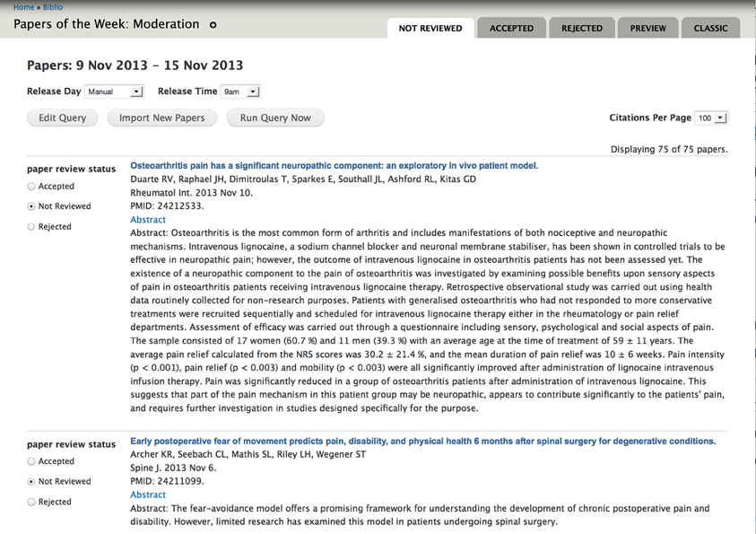Click the journal line 'Spine J. 2013 Nov 6.'

(174, 468)
